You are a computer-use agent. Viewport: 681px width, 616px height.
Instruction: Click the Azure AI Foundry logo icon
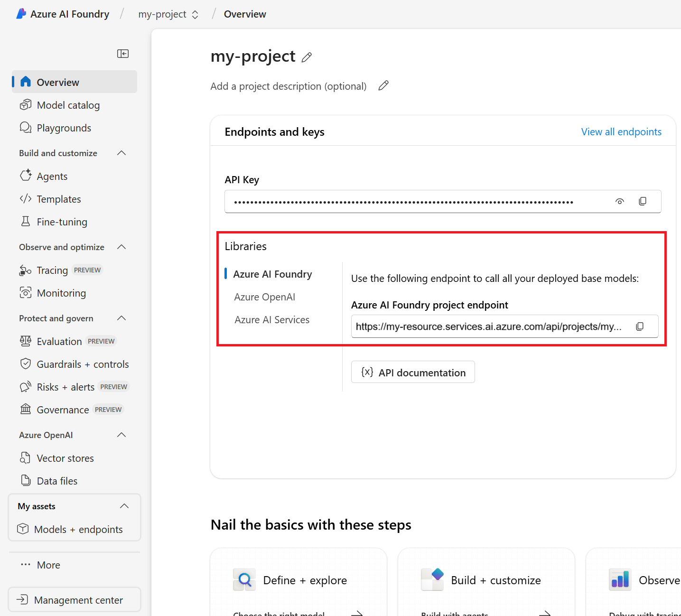click(21, 14)
